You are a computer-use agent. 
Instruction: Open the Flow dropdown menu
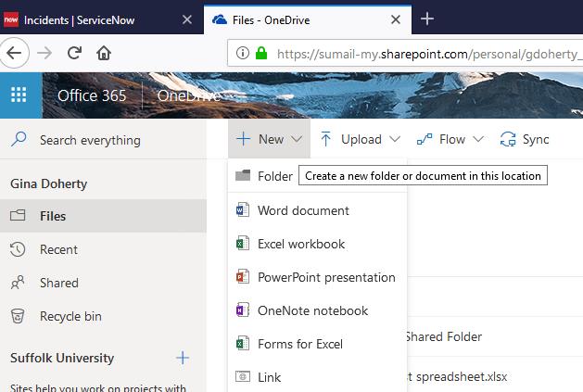(x=450, y=139)
